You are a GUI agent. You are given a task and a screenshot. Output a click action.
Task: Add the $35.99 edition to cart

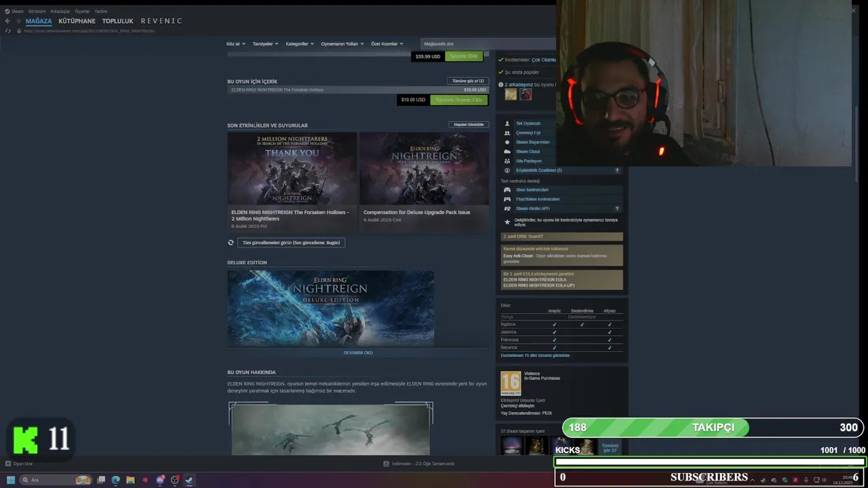[464, 56]
